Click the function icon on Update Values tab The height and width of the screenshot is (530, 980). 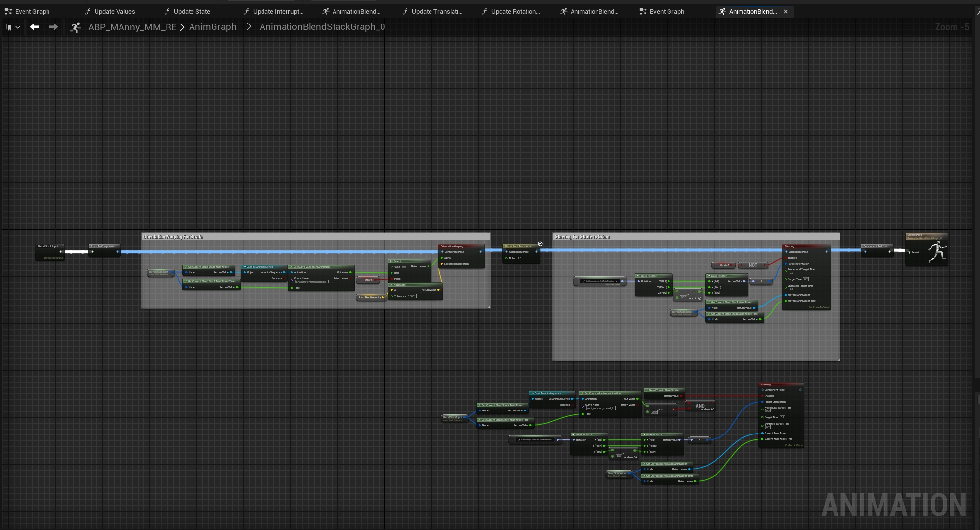click(x=88, y=11)
